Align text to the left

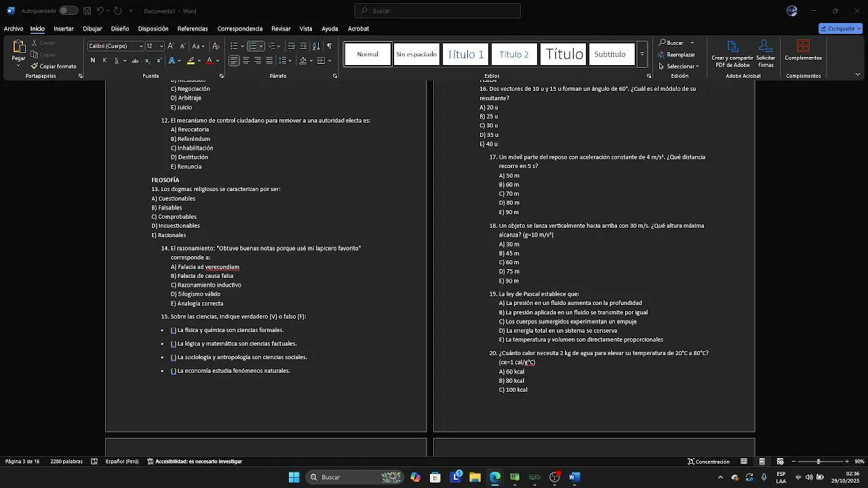tap(234, 61)
